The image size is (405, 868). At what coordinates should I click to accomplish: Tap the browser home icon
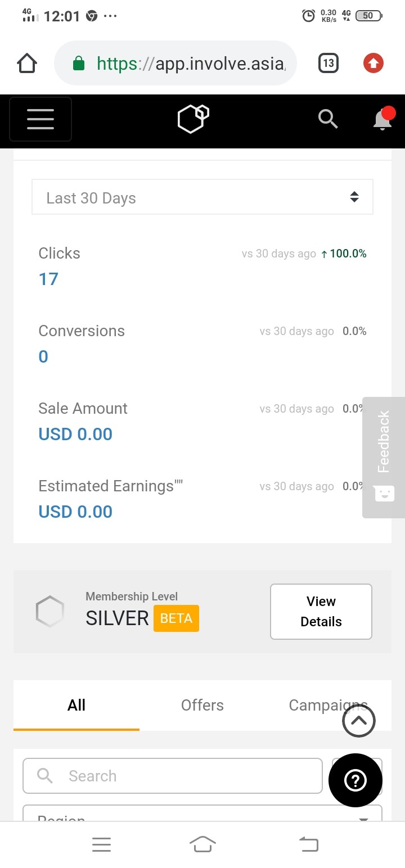tap(27, 64)
